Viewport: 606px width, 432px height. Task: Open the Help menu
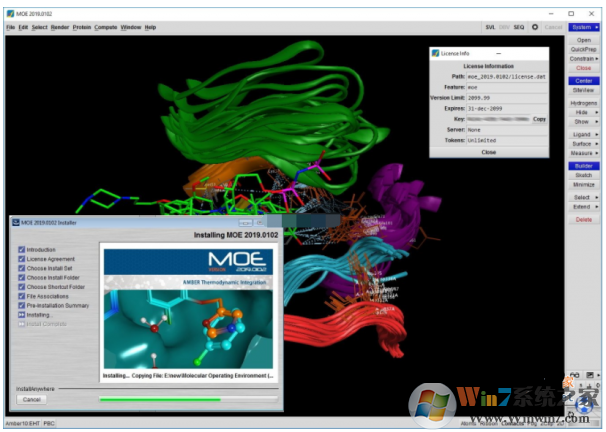click(150, 27)
